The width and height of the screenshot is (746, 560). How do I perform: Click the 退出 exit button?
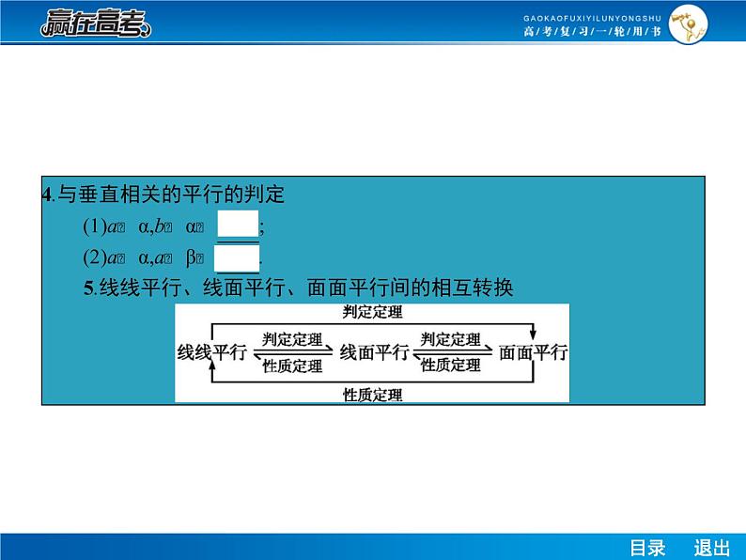[x=712, y=548]
